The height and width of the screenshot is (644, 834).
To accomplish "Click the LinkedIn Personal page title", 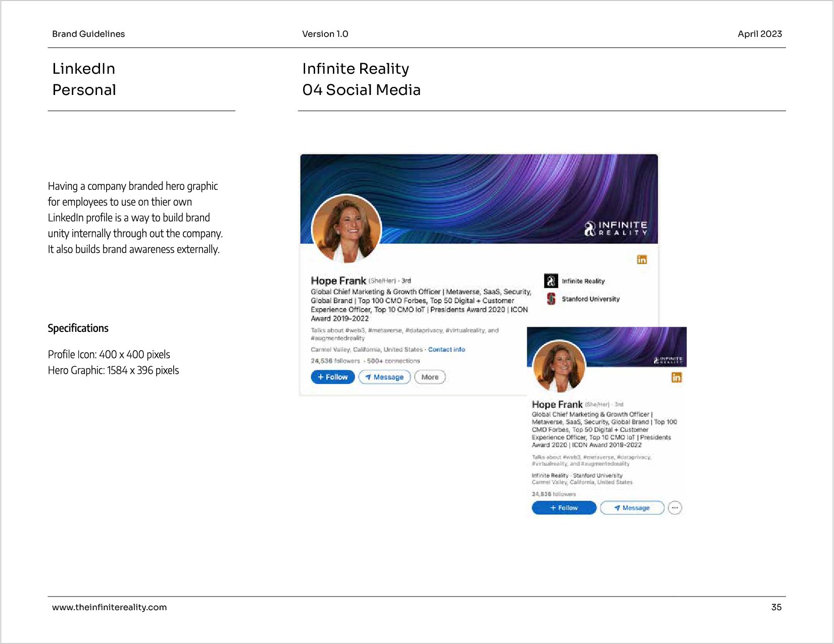I will [x=84, y=79].
